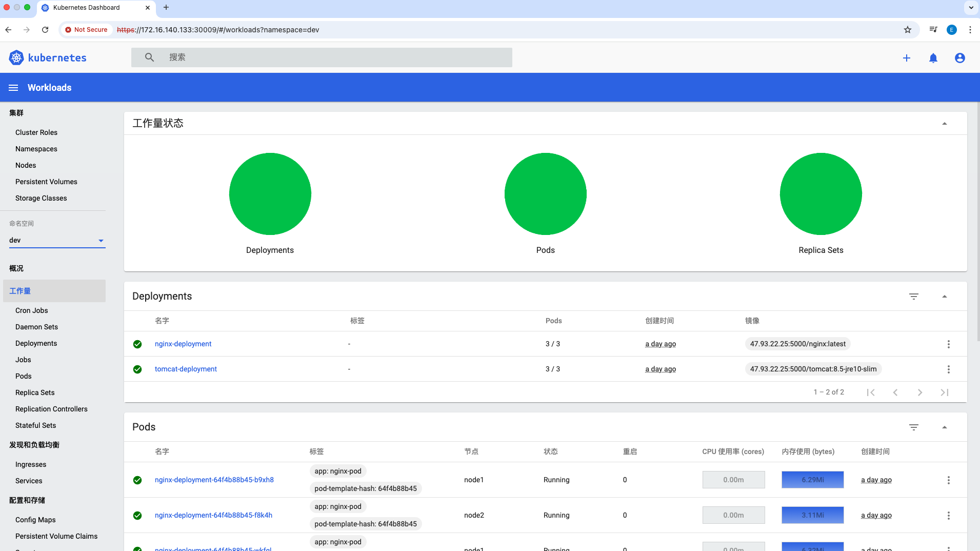Filter the Deployments list
Screen dimensions: 980x551
[914, 297]
